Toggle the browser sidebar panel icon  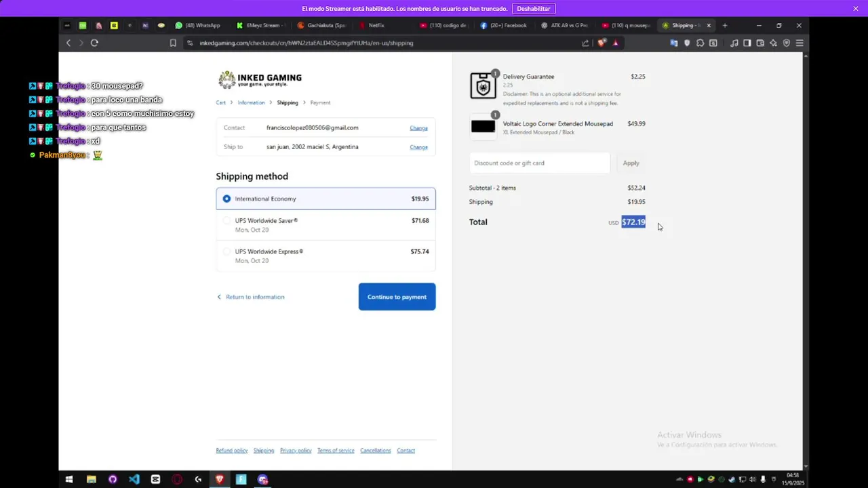(747, 43)
